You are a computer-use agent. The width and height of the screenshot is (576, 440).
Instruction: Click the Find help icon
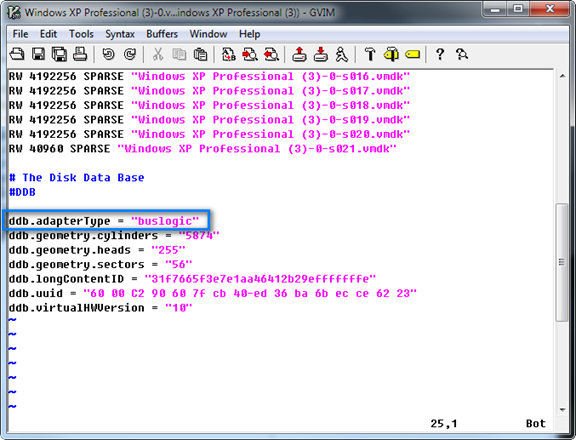click(462, 54)
